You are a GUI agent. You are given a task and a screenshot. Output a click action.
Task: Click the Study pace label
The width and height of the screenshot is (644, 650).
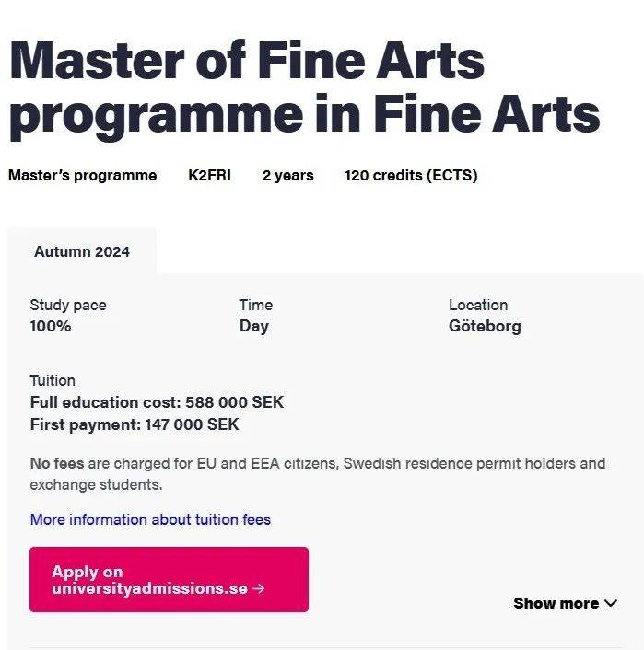click(x=68, y=306)
